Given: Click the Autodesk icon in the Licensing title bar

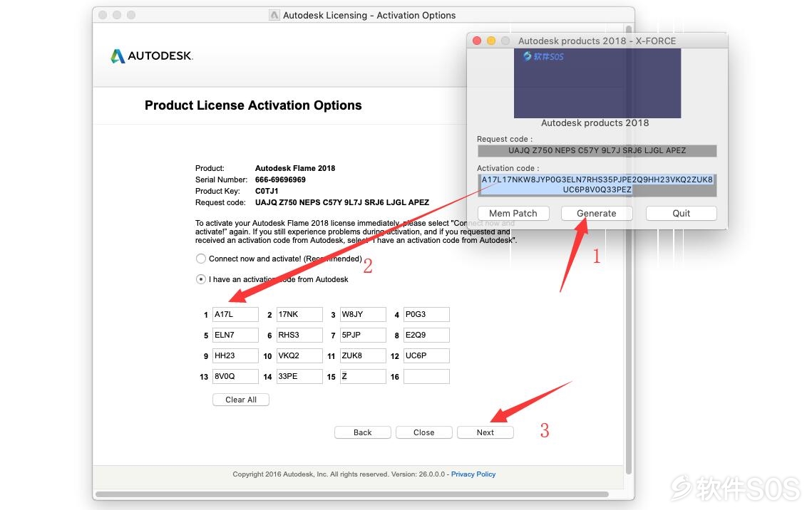Looking at the screenshot, I should click(x=274, y=15).
